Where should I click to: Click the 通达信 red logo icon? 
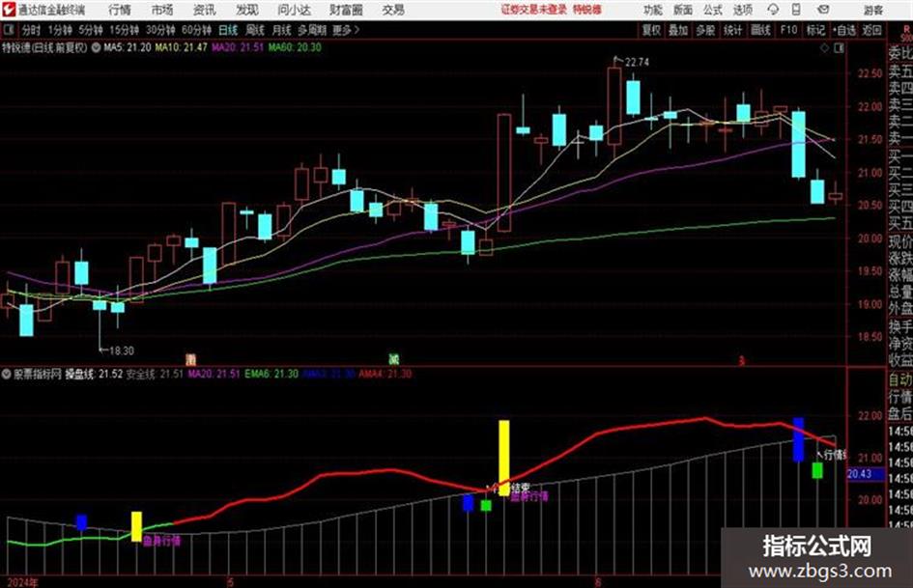pyautogui.click(x=9, y=10)
